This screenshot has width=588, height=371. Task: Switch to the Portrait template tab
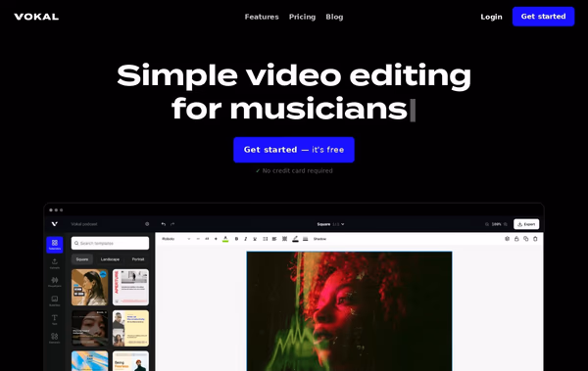click(x=138, y=259)
